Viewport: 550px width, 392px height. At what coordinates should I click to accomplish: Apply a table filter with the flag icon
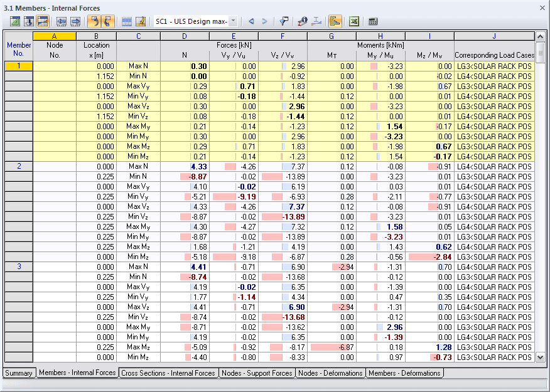pos(284,21)
